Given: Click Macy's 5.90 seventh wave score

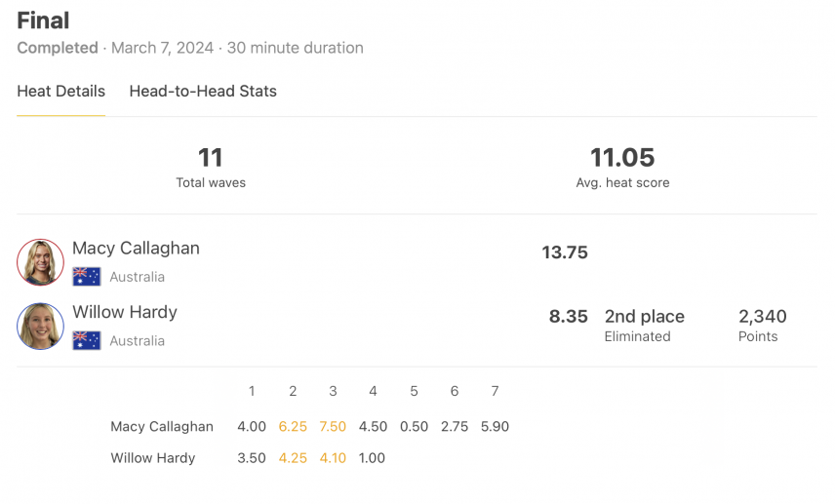Looking at the screenshot, I should click(x=495, y=426).
